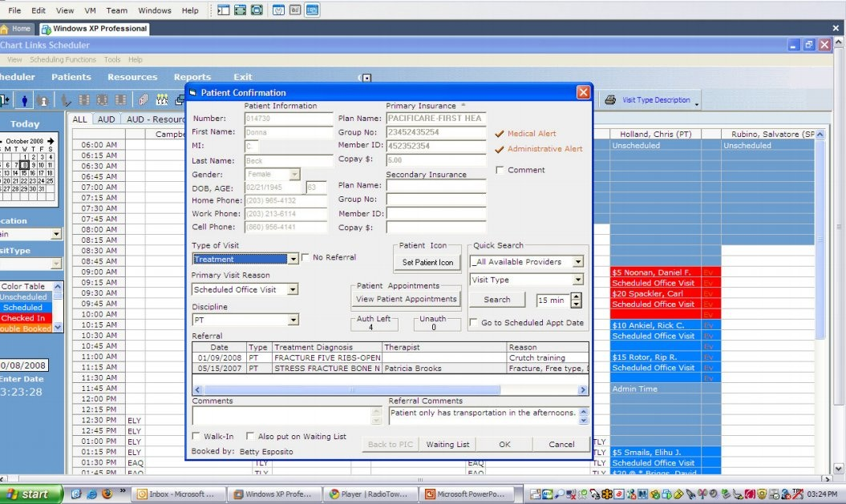Click the Quick Search Search button
The height and width of the screenshot is (504, 846).
click(x=497, y=299)
